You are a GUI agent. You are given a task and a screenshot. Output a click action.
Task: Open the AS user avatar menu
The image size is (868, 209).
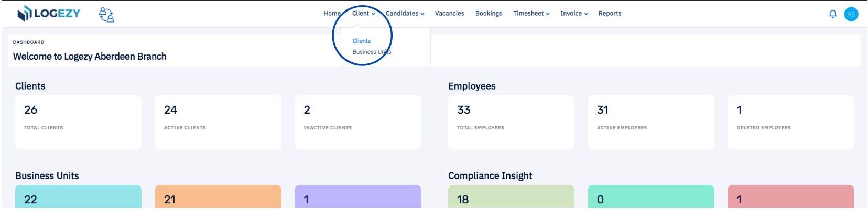point(851,14)
